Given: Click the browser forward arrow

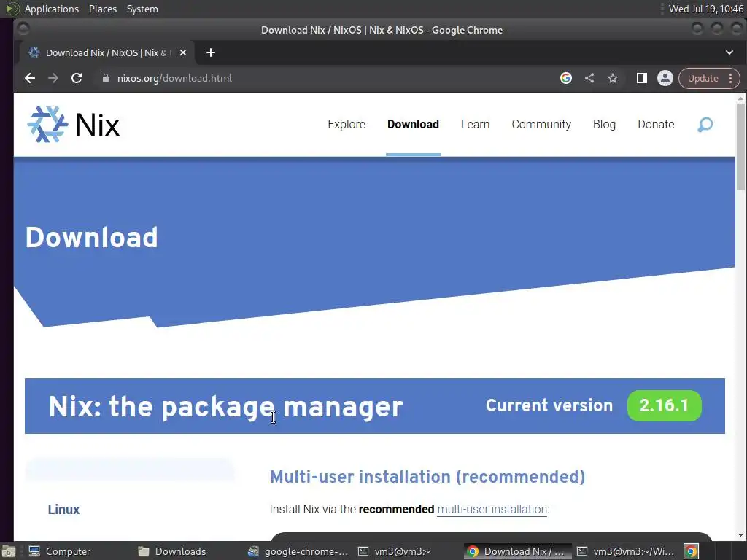Looking at the screenshot, I should (x=53, y=78).
